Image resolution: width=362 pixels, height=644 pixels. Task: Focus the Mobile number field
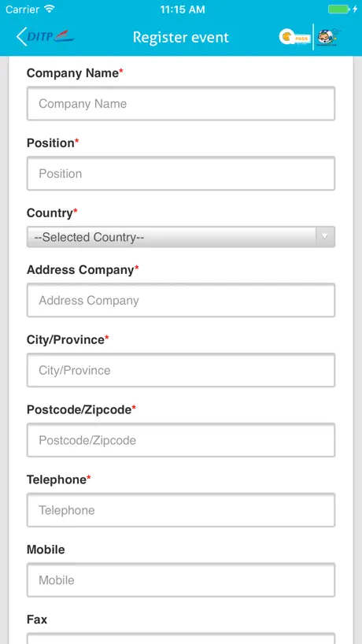pyautogui.click(x=181, y=580)
